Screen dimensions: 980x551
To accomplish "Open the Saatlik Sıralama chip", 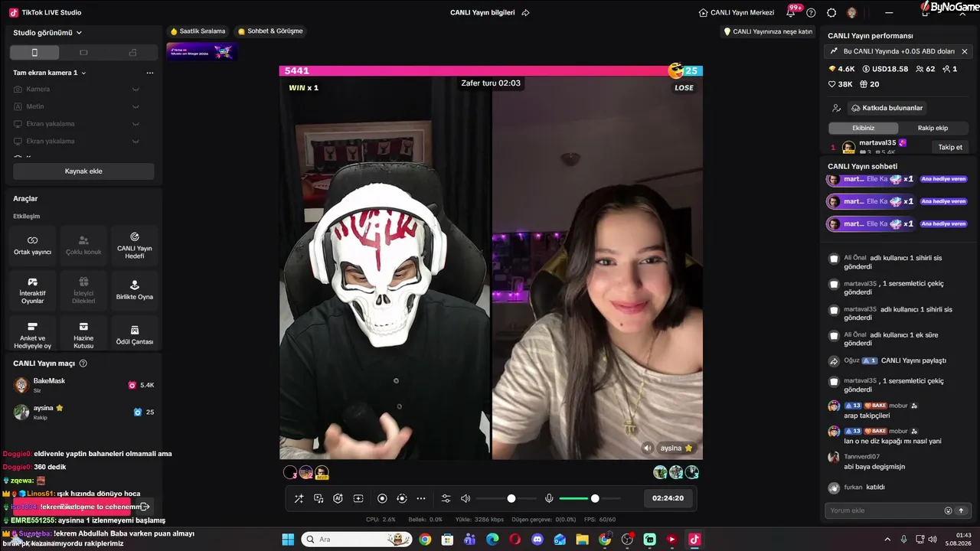I will click(198, 31).
